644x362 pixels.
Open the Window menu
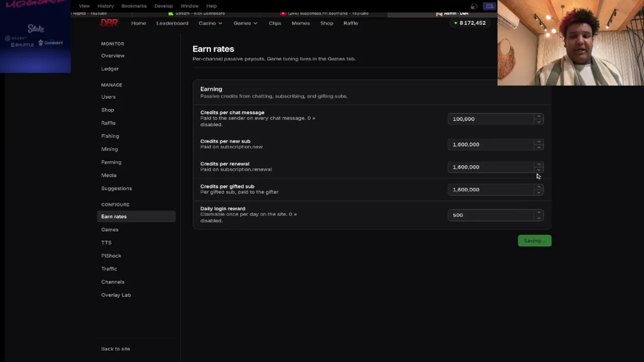point(190,6)
